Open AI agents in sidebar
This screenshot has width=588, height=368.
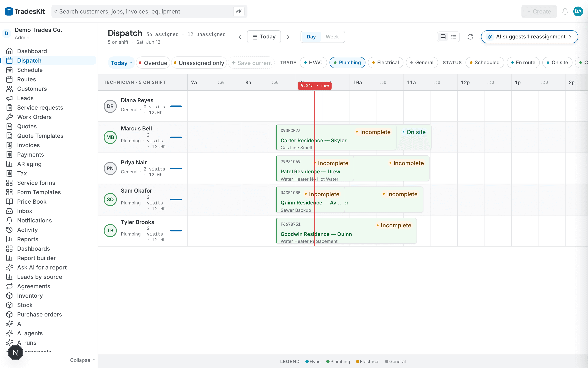pyautogui.click(x=49, y=333)
